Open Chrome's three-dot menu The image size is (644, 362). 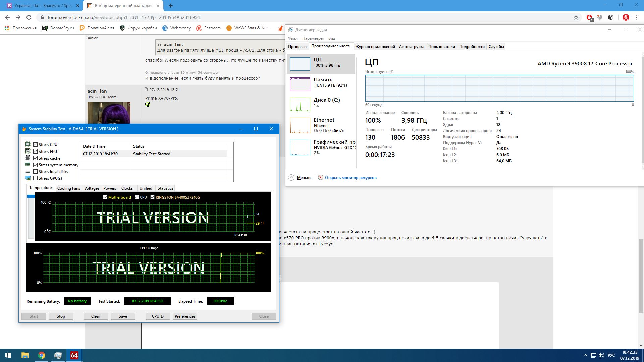637,17
